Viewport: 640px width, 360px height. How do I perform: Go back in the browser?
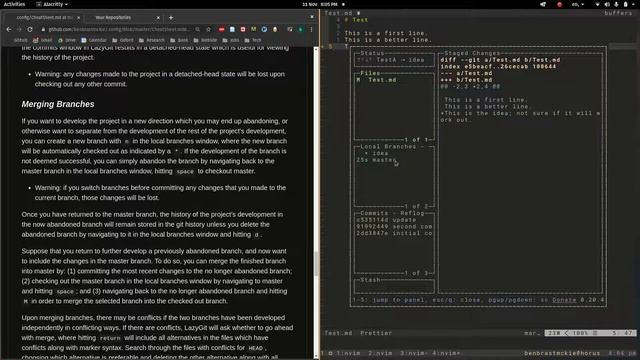click(9, 29)
